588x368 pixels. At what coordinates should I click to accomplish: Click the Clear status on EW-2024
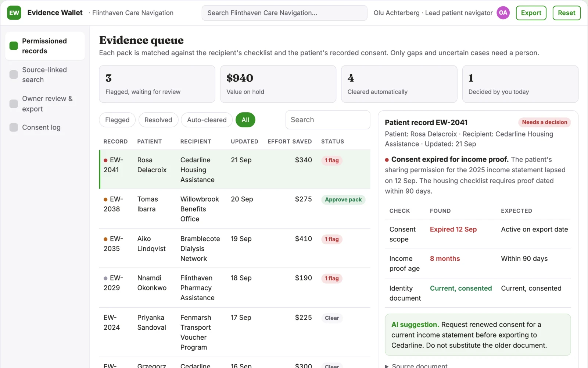pyautogui.click(x=332, y=318)
